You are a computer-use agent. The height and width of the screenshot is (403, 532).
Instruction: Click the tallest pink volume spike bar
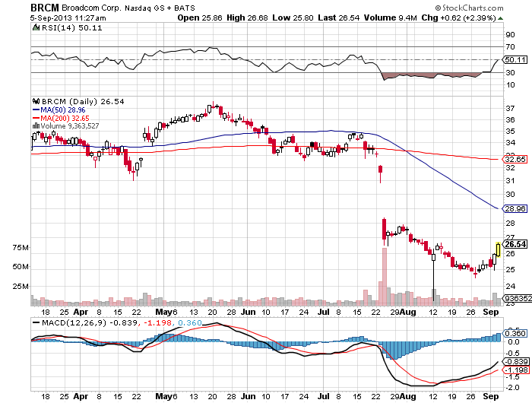pyautogui.click(x=385, y=277)
